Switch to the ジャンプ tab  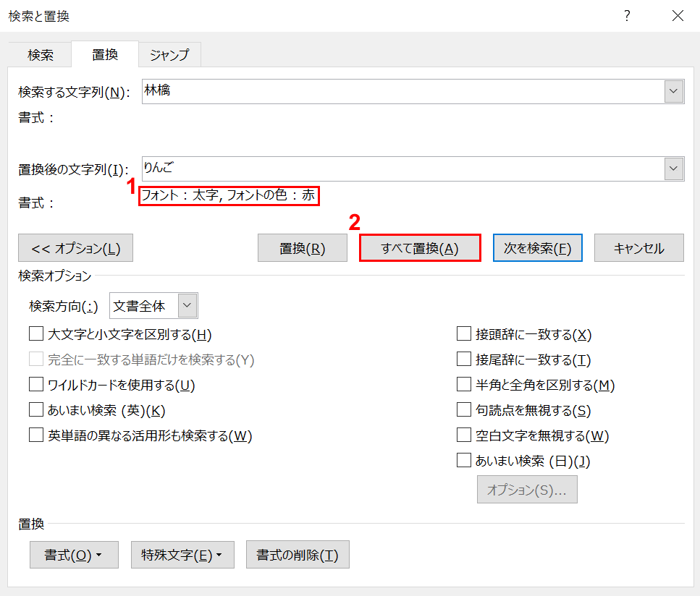pos(169,54)
